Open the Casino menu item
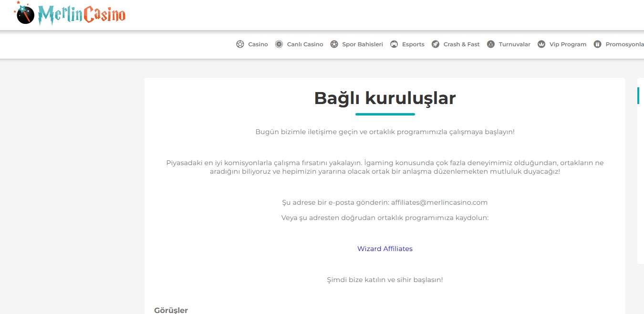 [258, 44]
